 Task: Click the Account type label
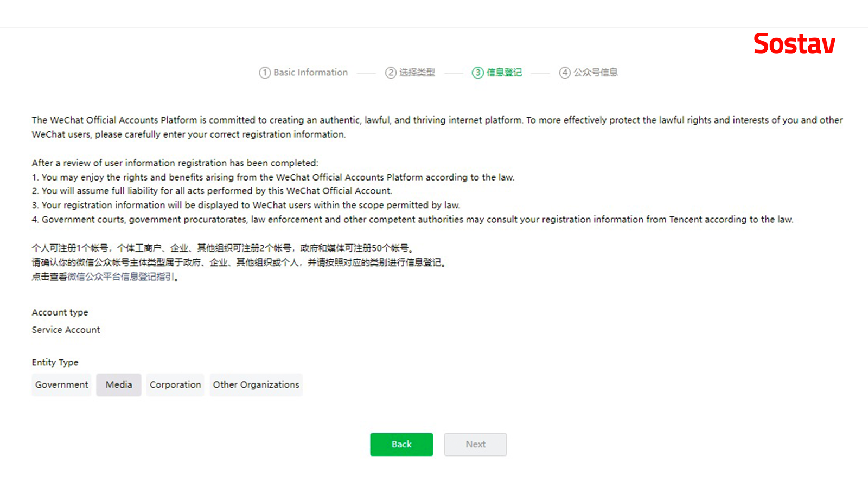click(x=60, y=313)
